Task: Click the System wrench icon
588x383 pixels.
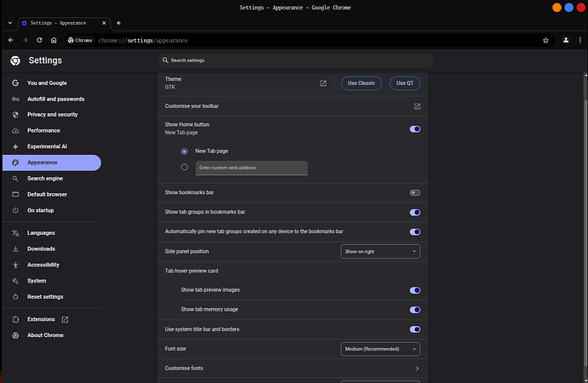Action: click(x=15, y=281)
